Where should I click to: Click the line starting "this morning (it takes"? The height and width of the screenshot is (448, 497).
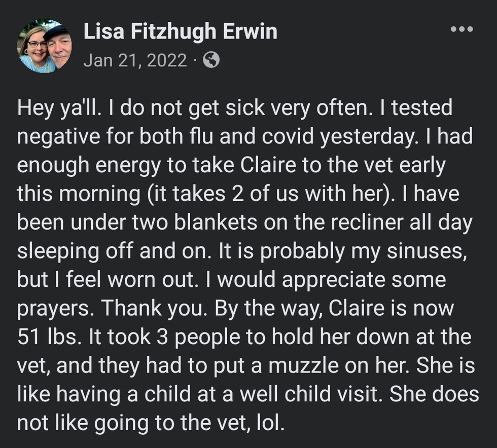(x=238, y=194)
